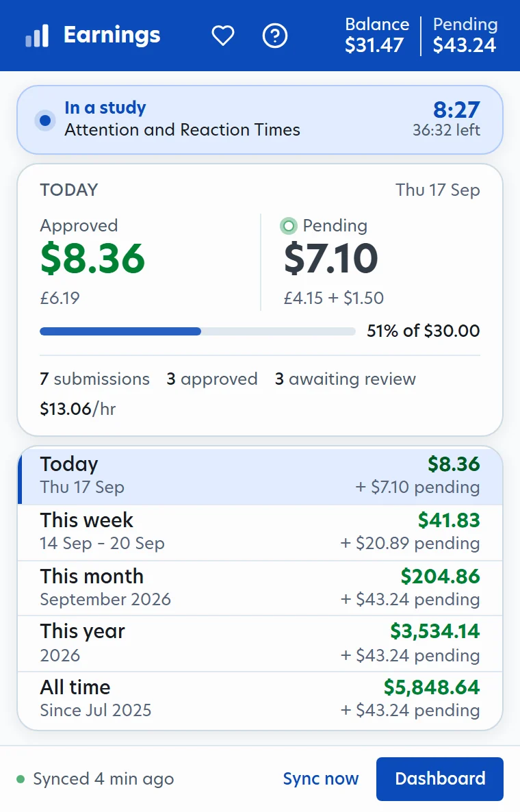This screenshot has height=812, width=520.
Task: Click the large Approved $8.36 amount
Action: click(92, 258)
